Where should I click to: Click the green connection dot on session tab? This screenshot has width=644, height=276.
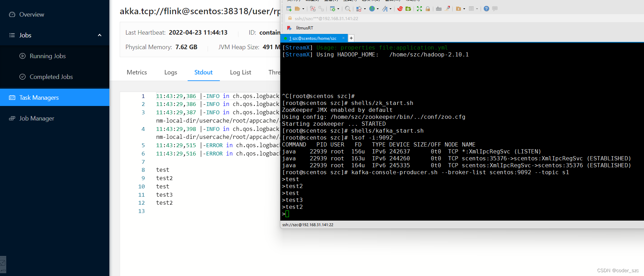point(285,38)
